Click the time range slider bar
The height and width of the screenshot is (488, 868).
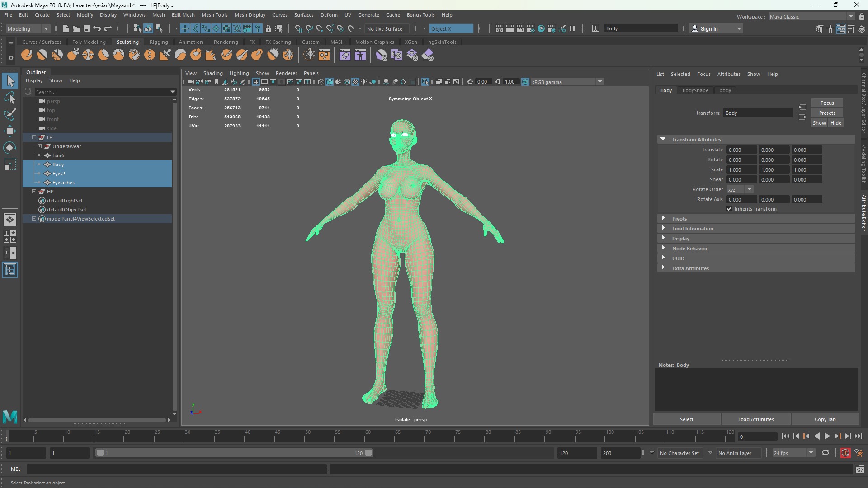234,453
